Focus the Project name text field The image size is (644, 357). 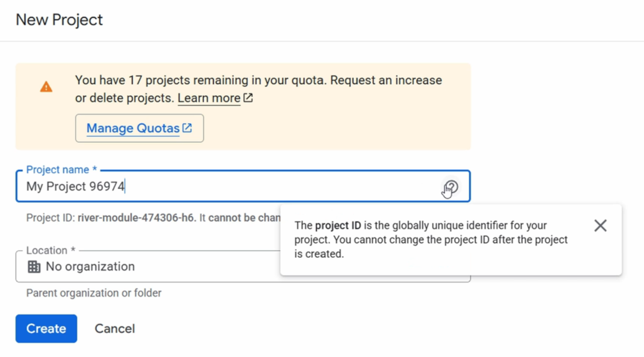tap(243, 186)
